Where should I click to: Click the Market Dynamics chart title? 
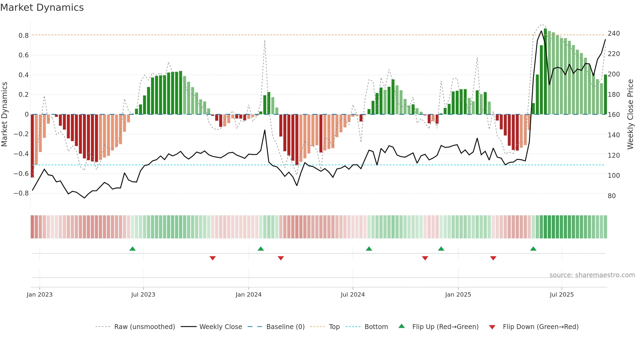(42, 8)
